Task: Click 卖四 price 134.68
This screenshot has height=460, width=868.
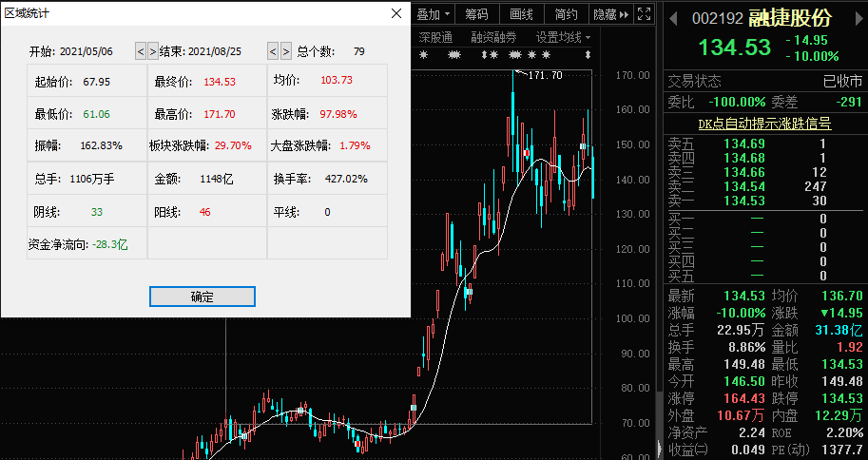Action: [x=744, y=159]
